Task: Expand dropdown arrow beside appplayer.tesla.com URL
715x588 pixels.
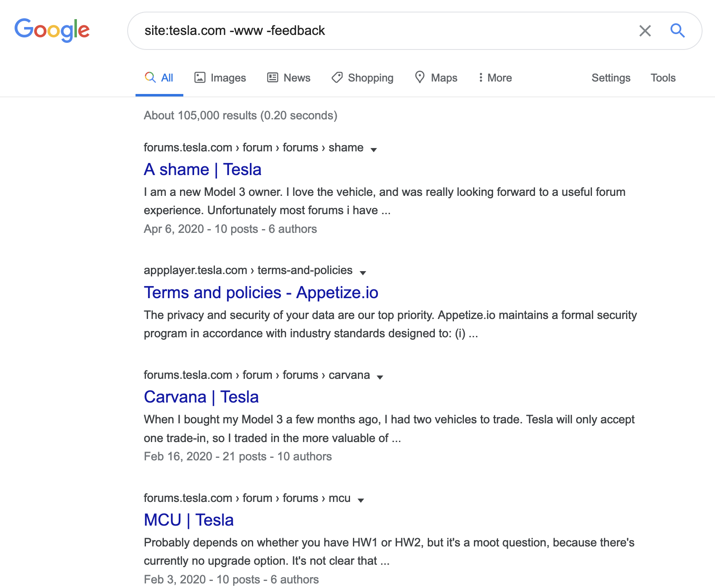Action: coord(363,273)
